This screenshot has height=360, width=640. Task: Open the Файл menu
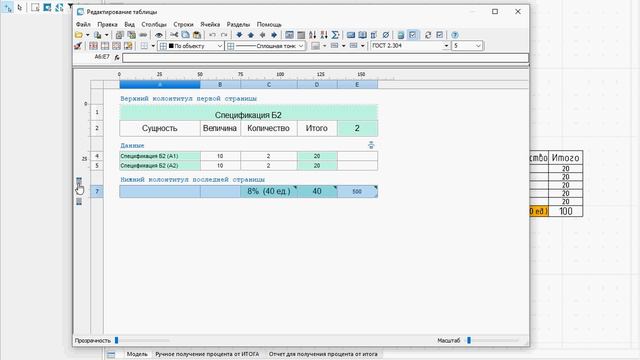(x=83, y=24)
